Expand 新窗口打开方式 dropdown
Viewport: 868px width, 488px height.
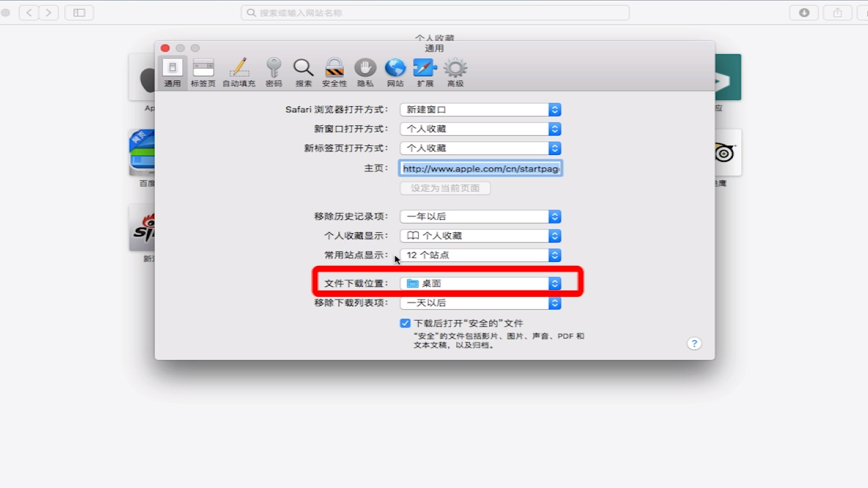point(480,129)
